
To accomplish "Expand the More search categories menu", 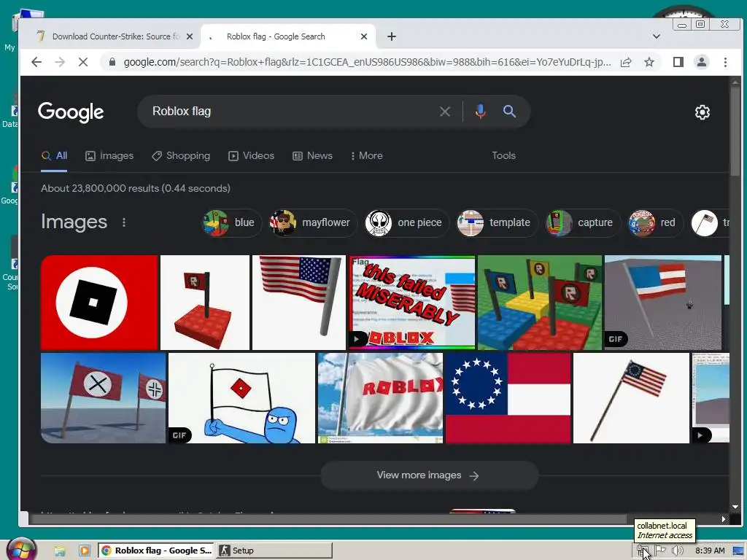I will (x=366, y=156).
